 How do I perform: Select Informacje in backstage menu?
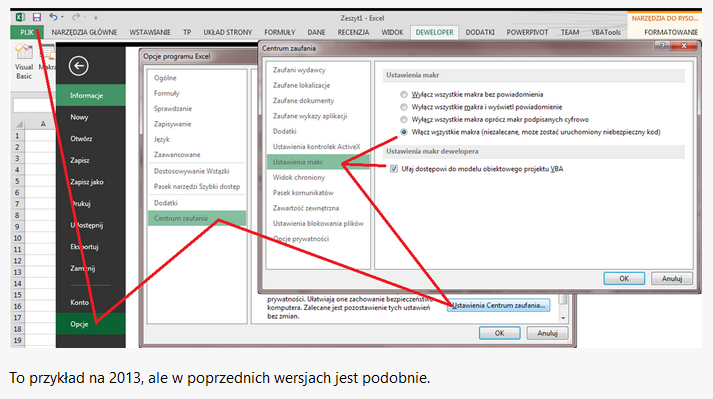(90, 96)
